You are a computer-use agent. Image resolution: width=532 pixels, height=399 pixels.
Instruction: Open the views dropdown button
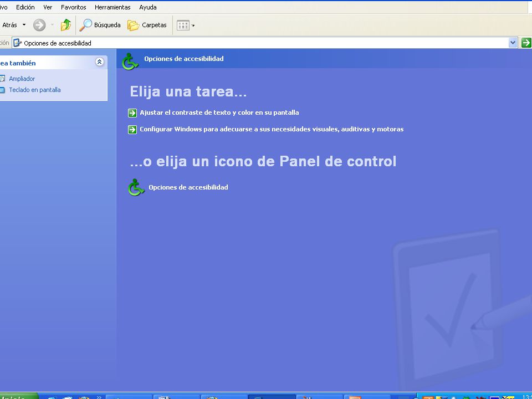(x=186, y=25)
